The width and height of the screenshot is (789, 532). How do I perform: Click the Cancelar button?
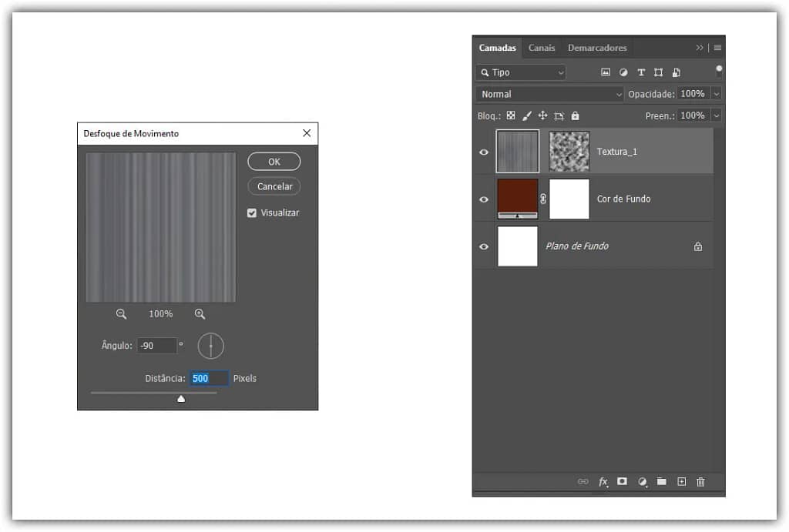click(x=274, y=186)
